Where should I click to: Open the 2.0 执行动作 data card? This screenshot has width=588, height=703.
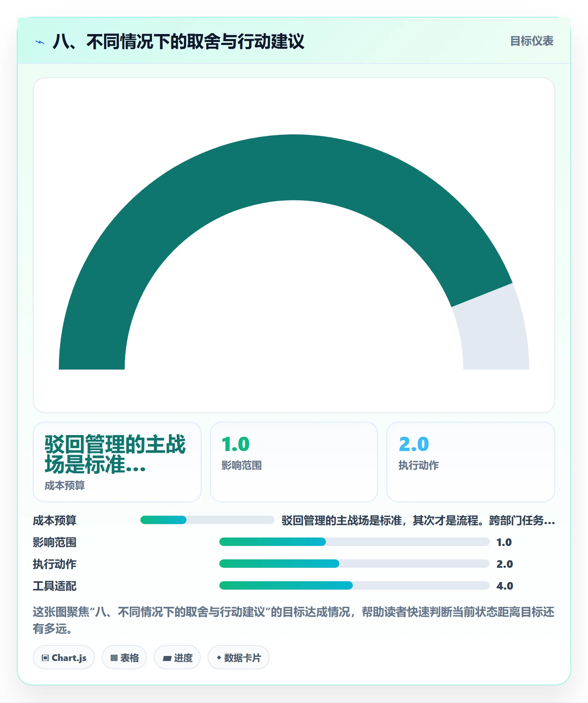click(x=471, y=462)
